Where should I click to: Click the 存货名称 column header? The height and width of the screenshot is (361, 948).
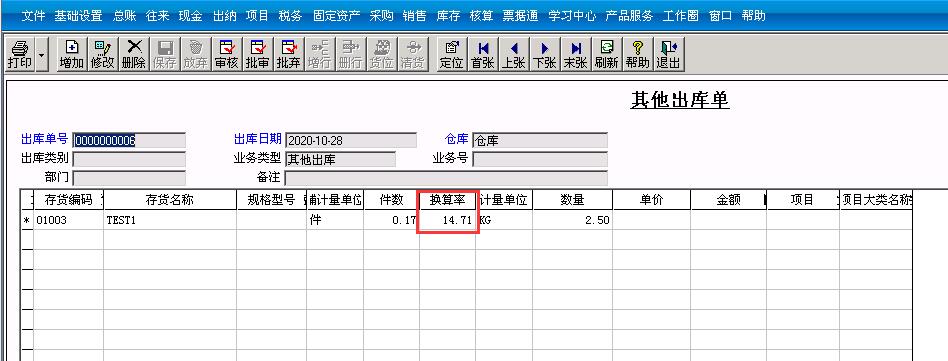pos(170,200)
